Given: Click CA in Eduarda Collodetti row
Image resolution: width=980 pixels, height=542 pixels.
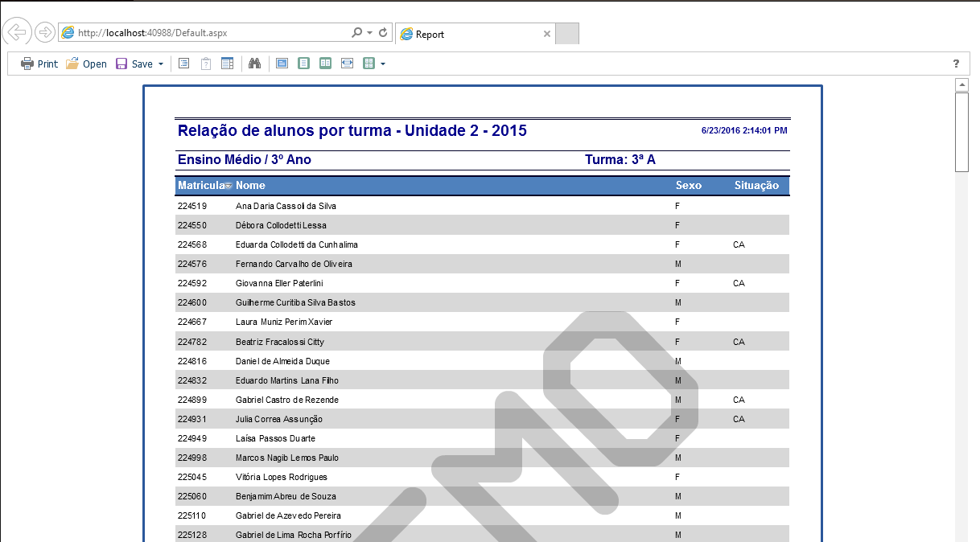Looking at the screenshot, I should click(739, 244).
